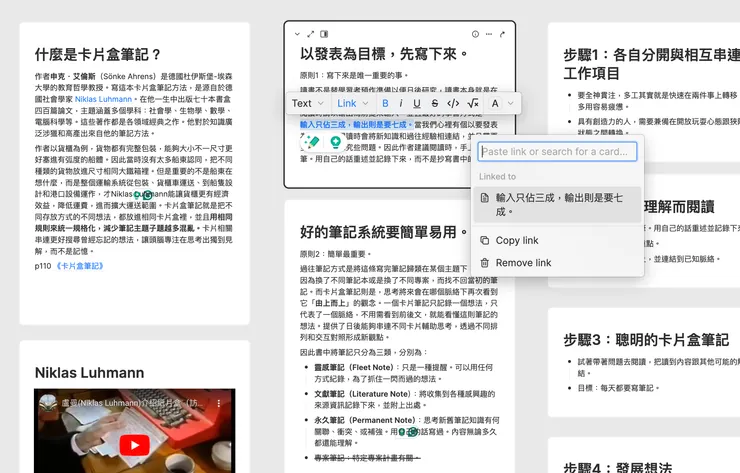Viewport: 740px width, 473px height.
Task: Select card titled 什麼是卡片盒筆記？
Action: tap(98, 54)
